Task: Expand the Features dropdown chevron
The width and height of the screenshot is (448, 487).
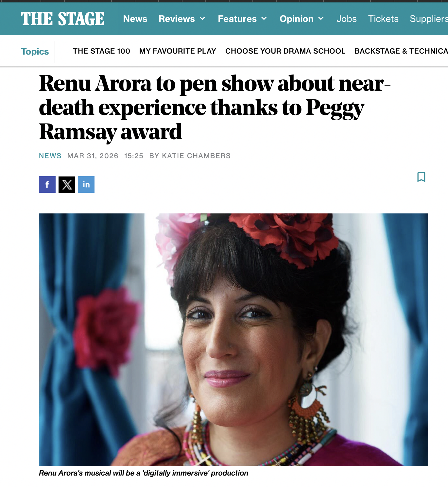Action: tap(264, 19)
